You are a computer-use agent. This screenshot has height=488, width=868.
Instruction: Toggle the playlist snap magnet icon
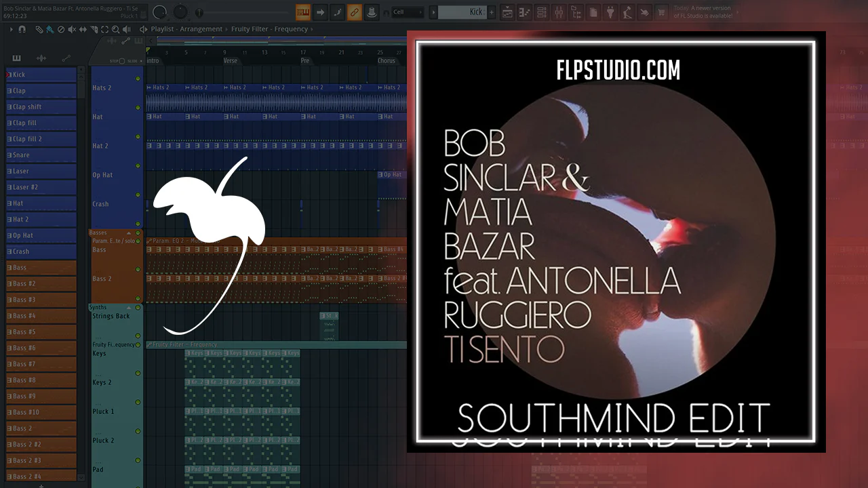pos(22,29)
